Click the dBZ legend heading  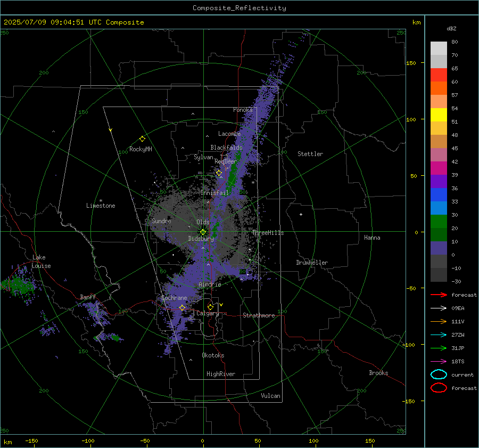(x=451, y=28)
